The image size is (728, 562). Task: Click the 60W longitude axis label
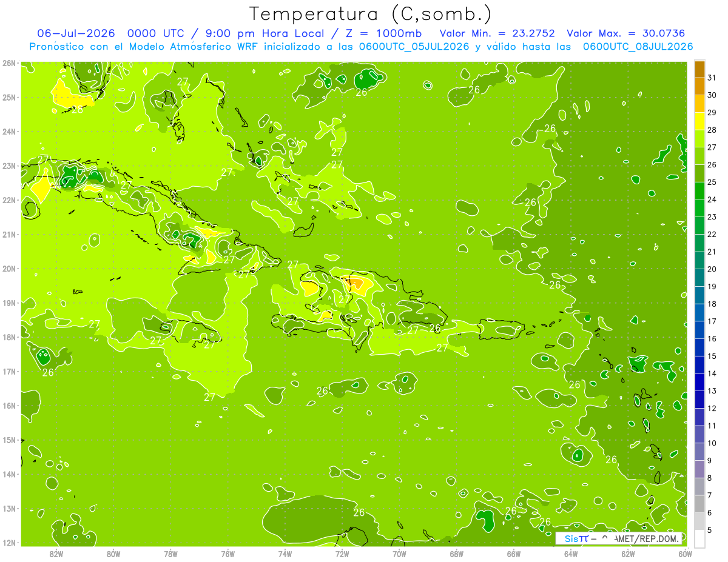pos(685,554)
